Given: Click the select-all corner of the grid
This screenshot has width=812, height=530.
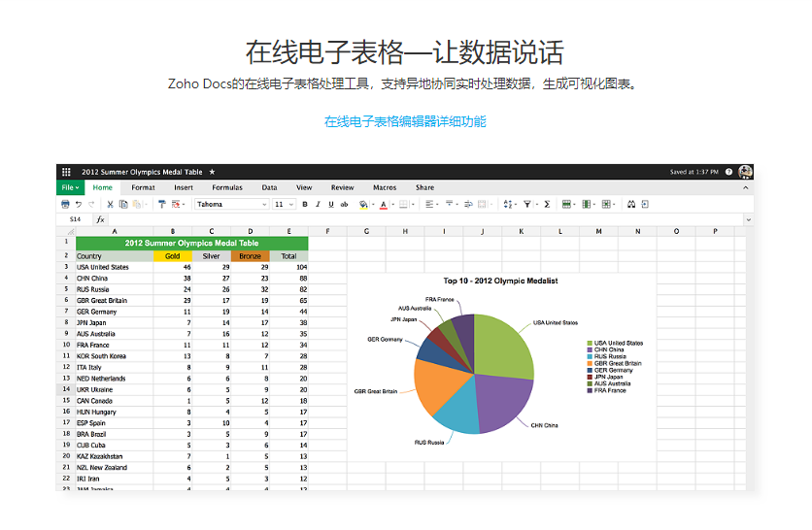Looking at the screenshot, I should (66, 231).
